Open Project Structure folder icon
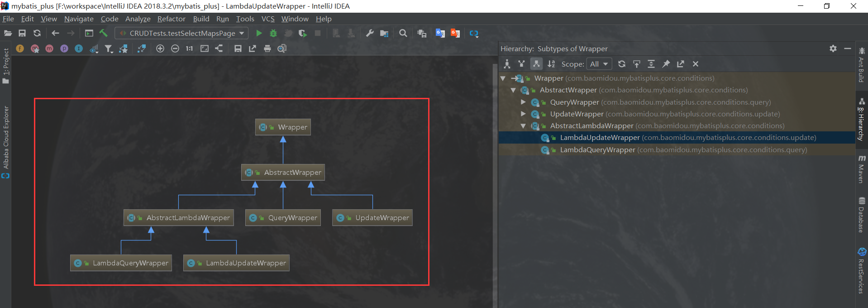 tap(384, 33)
